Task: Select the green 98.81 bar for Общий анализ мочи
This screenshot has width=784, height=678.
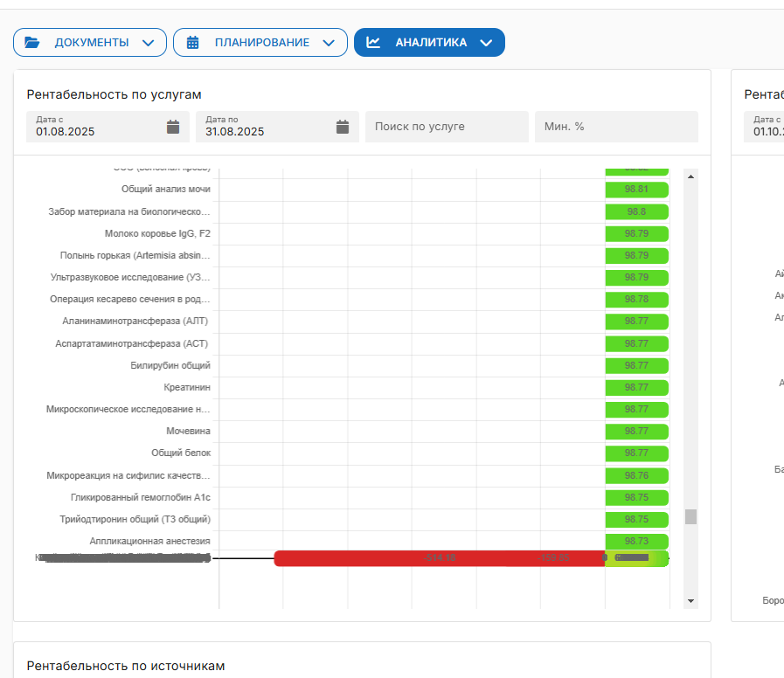Action: coord(636,190)
